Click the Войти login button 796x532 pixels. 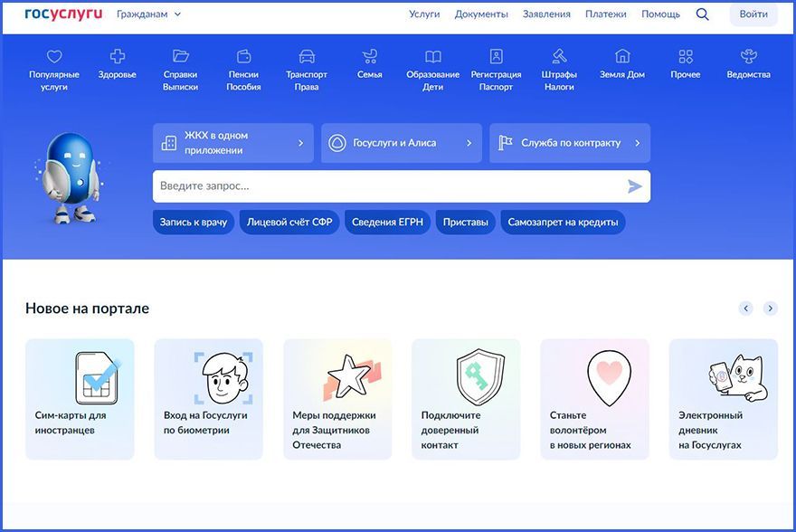[x=753, y=14]
